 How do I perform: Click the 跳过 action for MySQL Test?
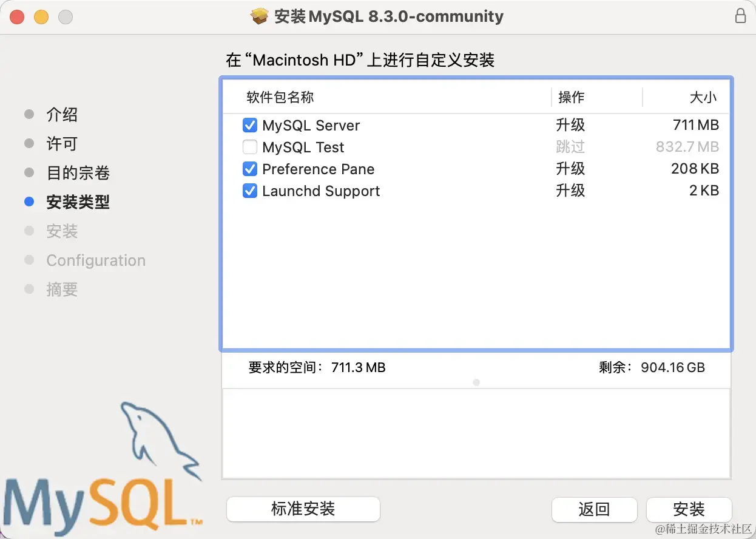pyautogui.click(x=570, y=147)
